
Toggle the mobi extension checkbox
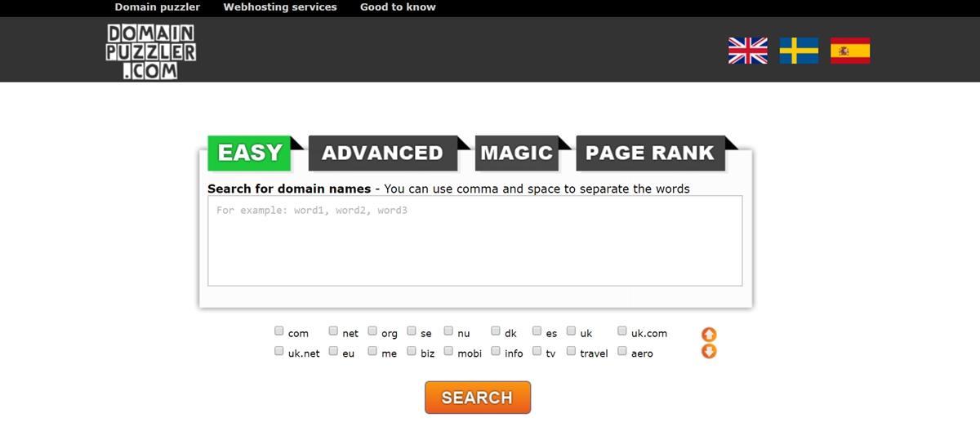click(448, 352)
